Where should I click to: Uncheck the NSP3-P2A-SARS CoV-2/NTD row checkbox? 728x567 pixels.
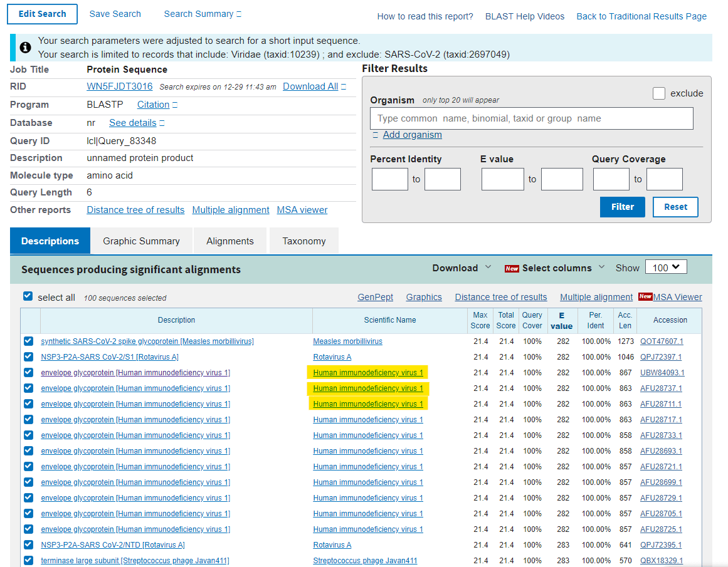[x=28, y=544]
